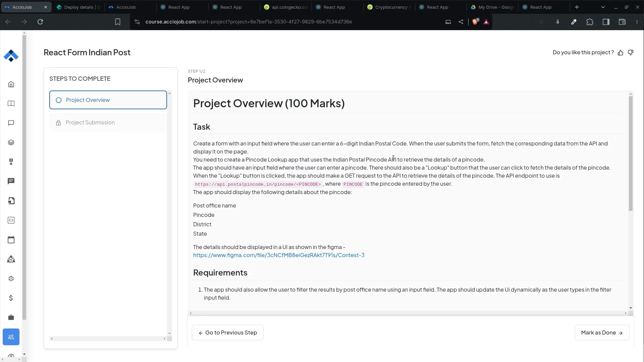This screenshot has height=362, width=644.
Task: Open the dollar payments icon in sidebar
Action: pyautogui.click(x=11, y=298)
